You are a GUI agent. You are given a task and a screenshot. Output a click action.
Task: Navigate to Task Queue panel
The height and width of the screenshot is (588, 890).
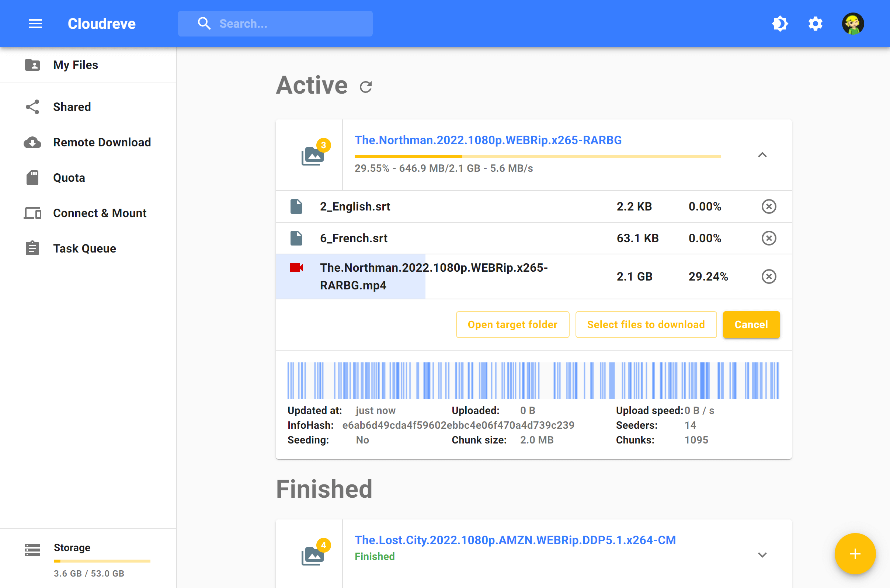click(84, 248)
